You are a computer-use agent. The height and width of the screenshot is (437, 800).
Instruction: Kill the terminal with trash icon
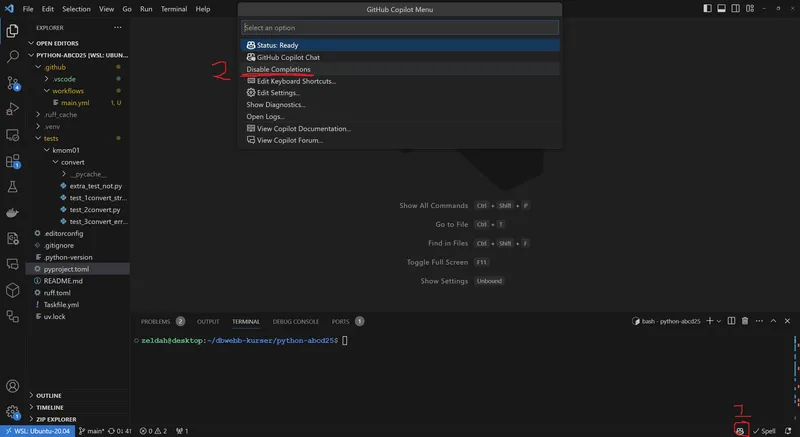(745, 321)
